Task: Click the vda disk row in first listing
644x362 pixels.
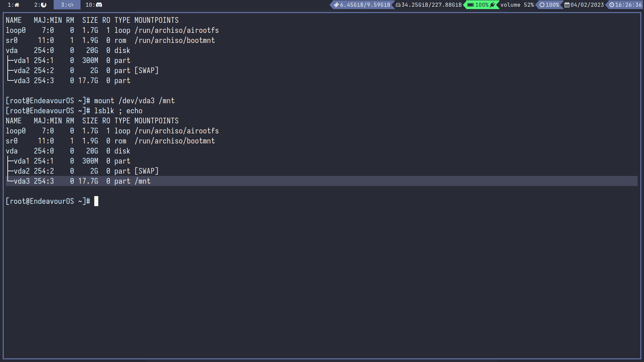Action: point(12,50)
